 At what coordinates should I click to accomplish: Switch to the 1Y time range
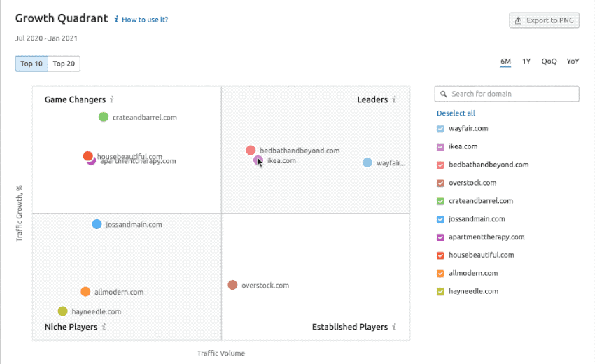(526, 62)
